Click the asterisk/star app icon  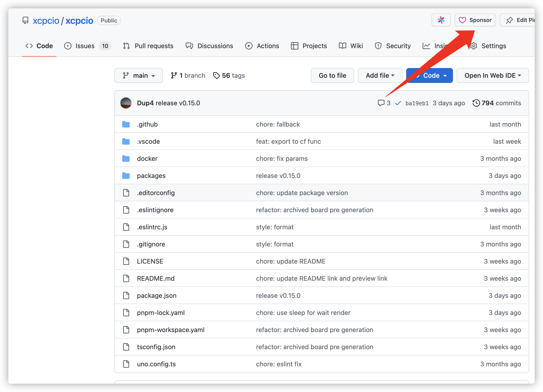pos(441,20)
